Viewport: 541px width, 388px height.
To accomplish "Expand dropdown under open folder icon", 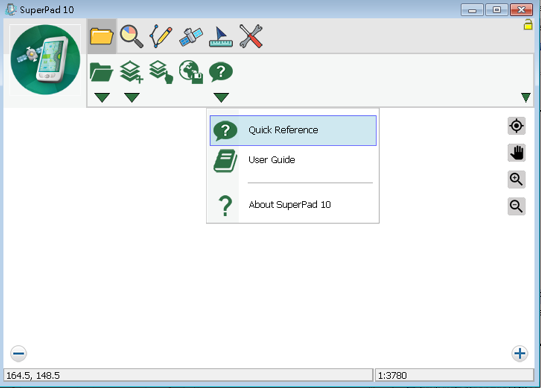I will 102,98.
